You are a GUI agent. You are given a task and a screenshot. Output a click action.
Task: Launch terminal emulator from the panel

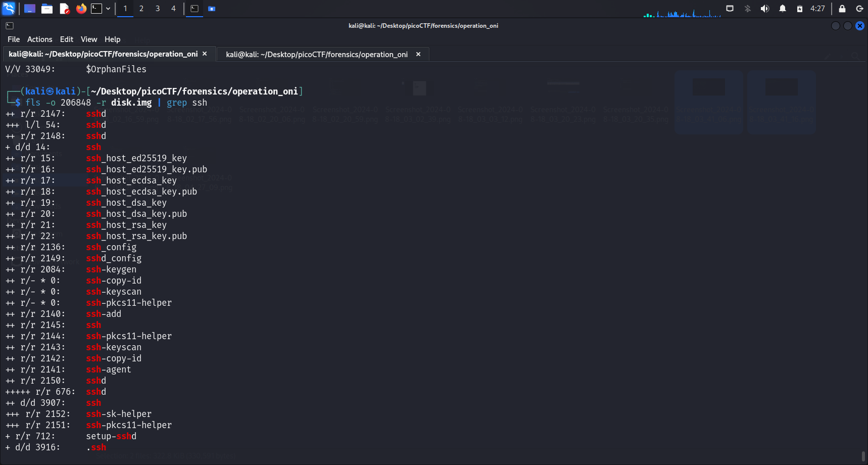pyautogui.click(x=97, y=9)
